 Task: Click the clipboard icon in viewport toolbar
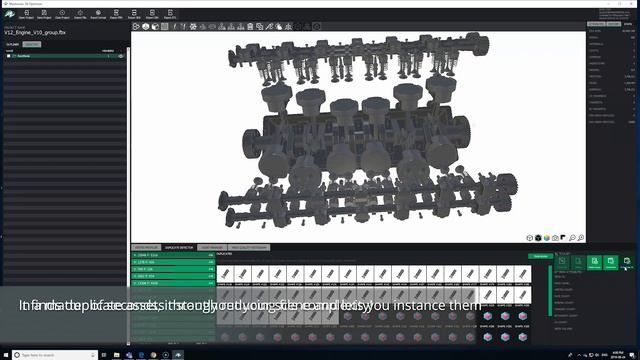pos(250,27)
